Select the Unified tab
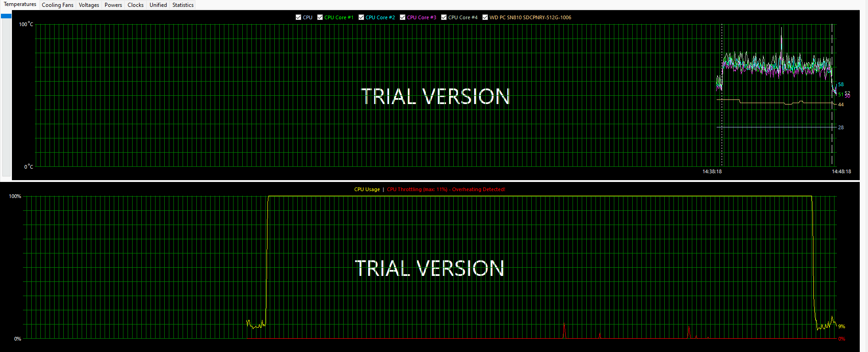The width and height of the screenshot is (868, 352). [x=158, y=5]
